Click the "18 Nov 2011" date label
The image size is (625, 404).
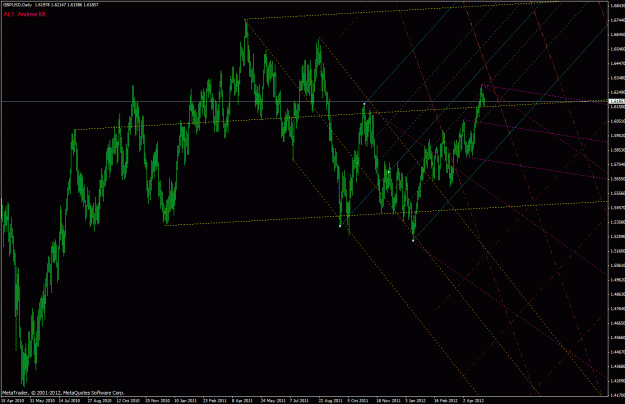(x=389, y=400)
